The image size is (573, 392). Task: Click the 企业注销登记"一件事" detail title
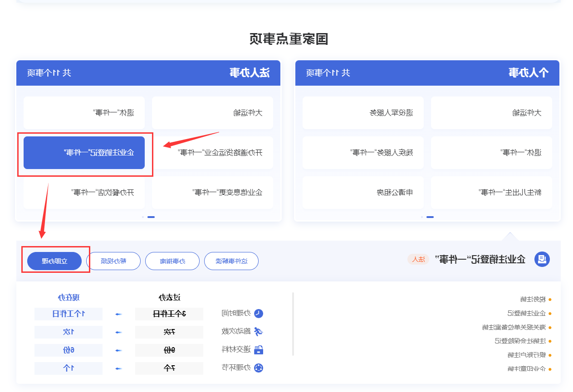coord(480,259)
